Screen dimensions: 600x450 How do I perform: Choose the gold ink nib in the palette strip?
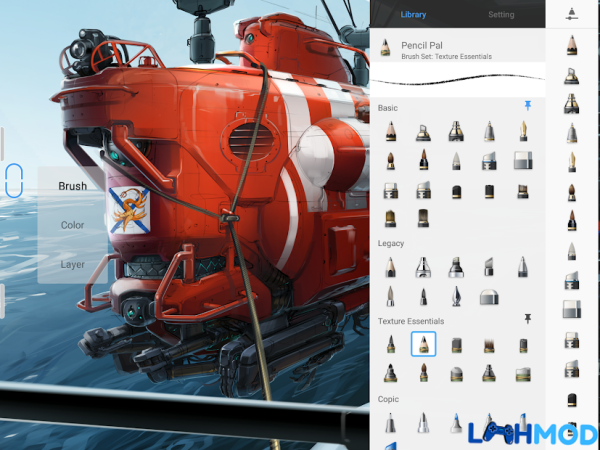point(572,162)
